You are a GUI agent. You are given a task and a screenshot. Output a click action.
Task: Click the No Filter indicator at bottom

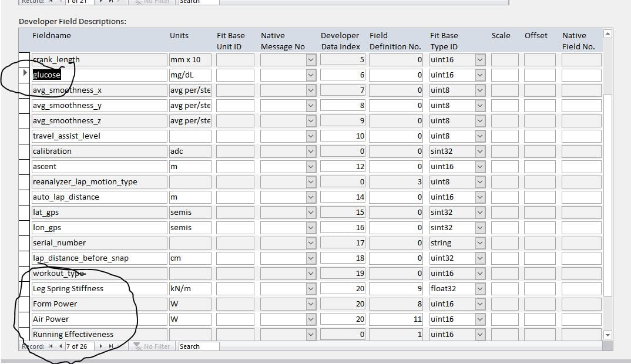152,346
